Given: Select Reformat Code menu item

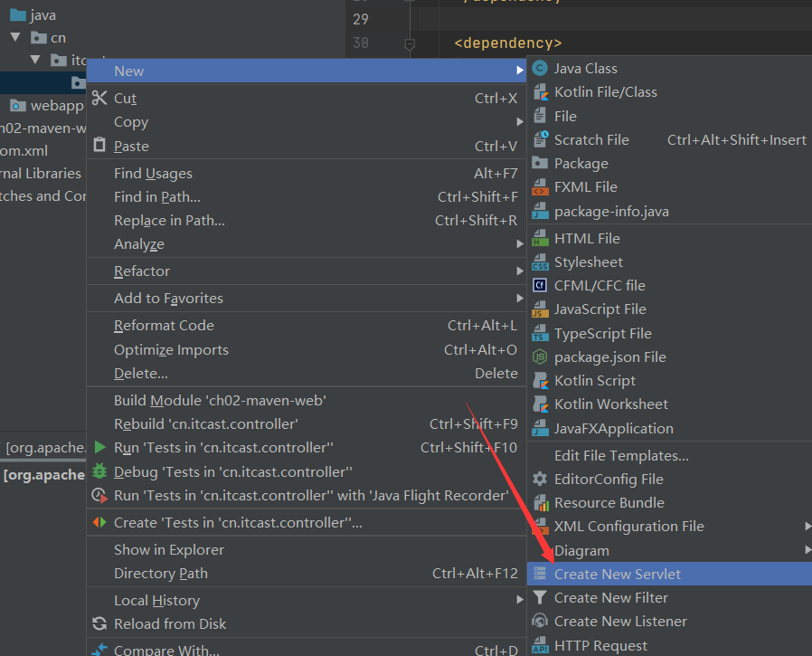Looking at the screenshot, I should click(x=307, y=326).
